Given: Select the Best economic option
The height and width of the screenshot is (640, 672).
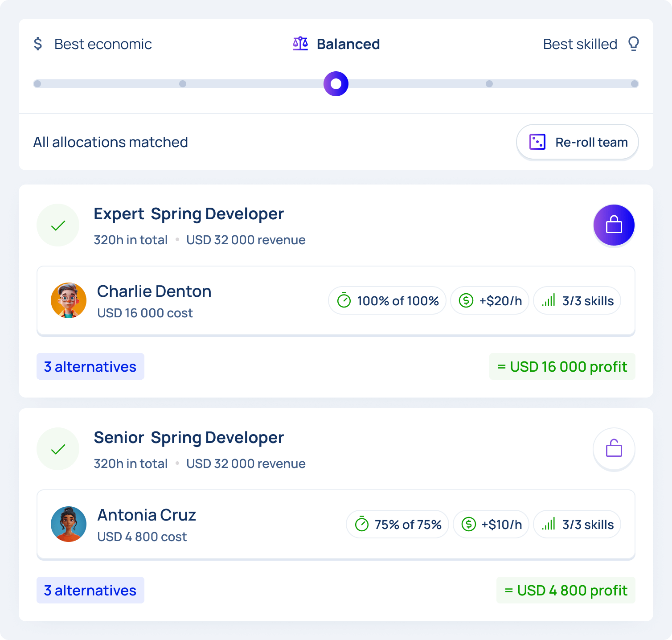Looking at the screenshot, I should (x=103, y=44).
